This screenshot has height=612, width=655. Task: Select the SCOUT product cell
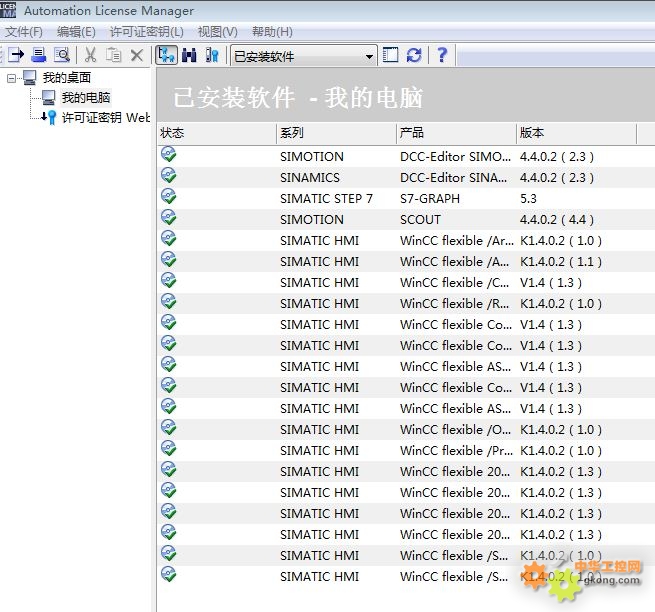pyautogui.click(x=420, y=220)
